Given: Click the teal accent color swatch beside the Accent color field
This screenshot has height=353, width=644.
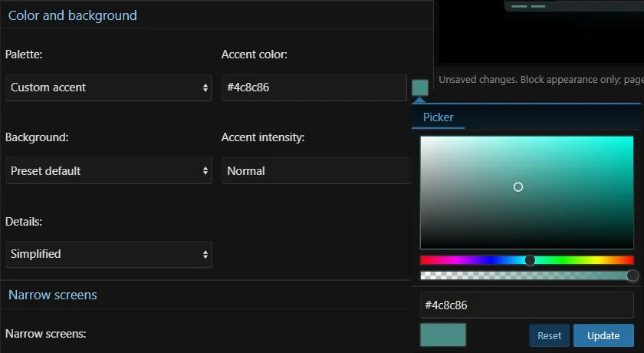Looking at the screenshot, I should click(x=420, y=87).
